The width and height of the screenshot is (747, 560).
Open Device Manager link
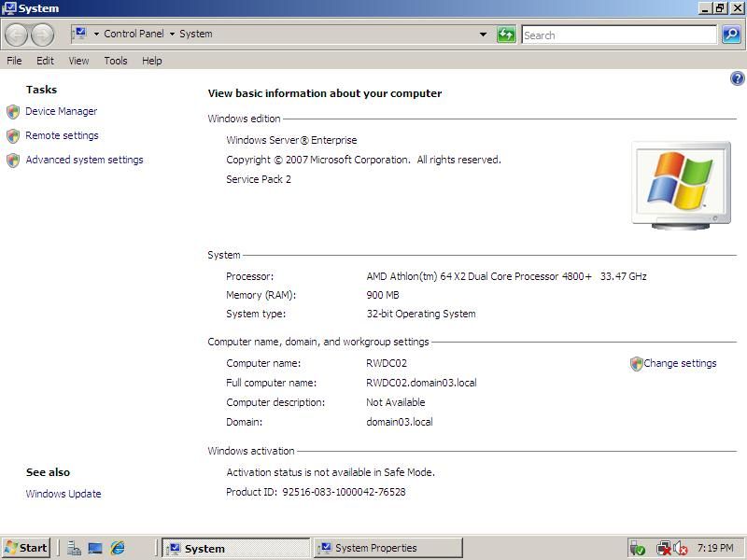coord(61,111)
